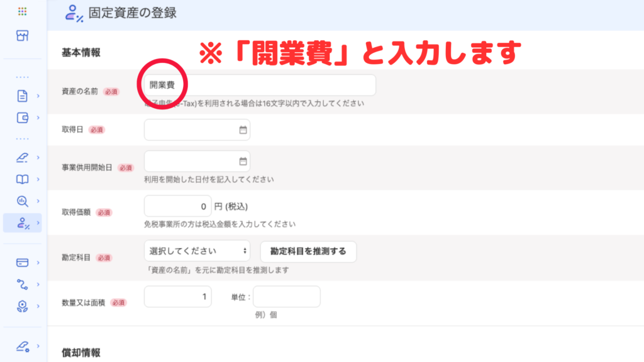Screen dimensions: 644x362
Task: Click the 単位 unit input field
Action: tap(287, 297)
